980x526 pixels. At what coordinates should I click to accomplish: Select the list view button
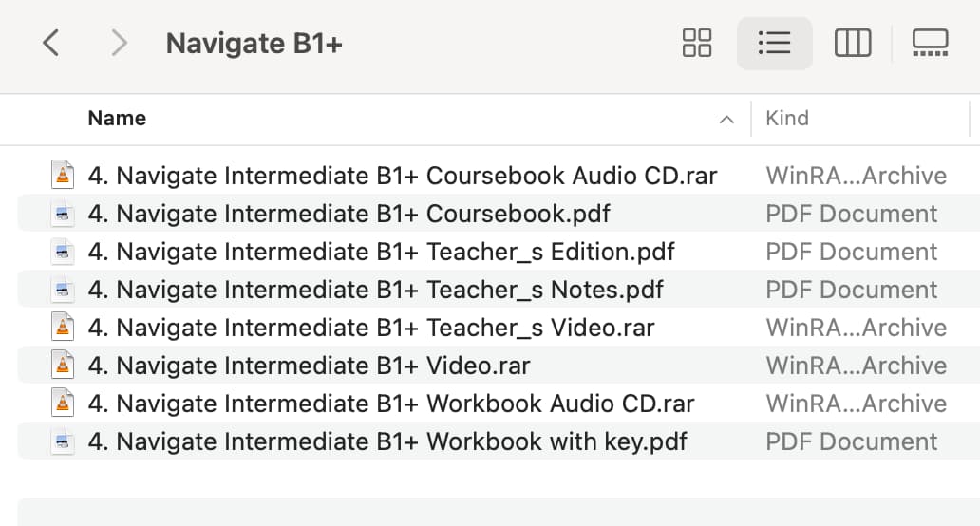[x=774, y=43]
